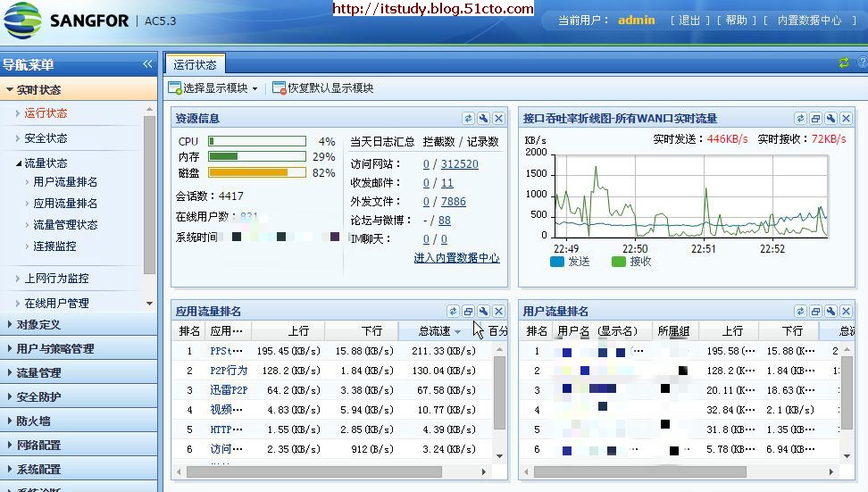Click the 帮助 help link
The image size is (868, 492).
coord(736,21)
